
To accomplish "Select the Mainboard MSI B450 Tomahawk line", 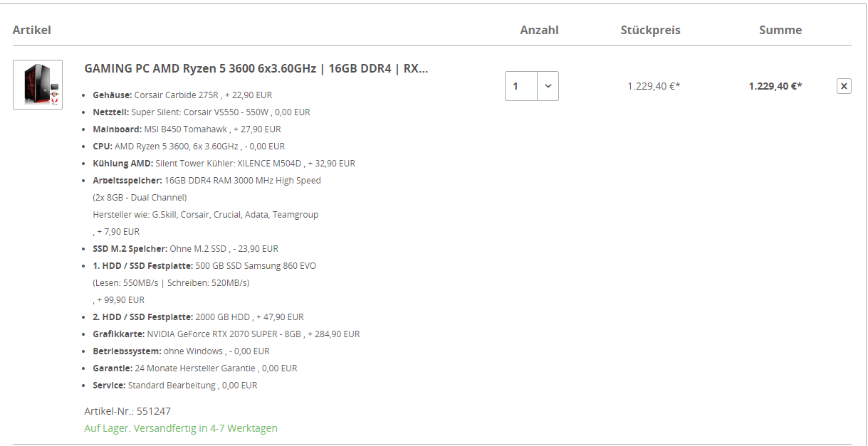I will 187,129.
